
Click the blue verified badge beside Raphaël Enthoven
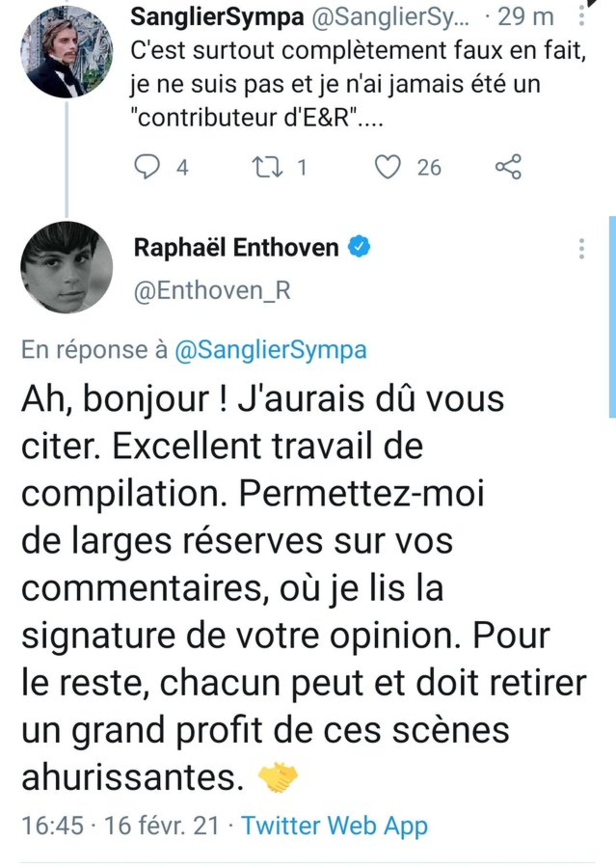pyautogui.click(x=359, y=247)
